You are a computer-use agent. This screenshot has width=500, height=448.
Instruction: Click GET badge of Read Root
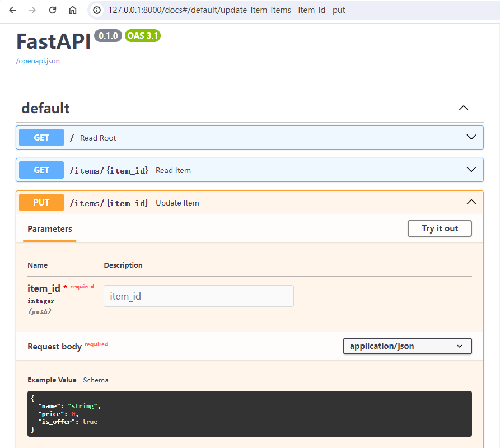click(41, 137)
